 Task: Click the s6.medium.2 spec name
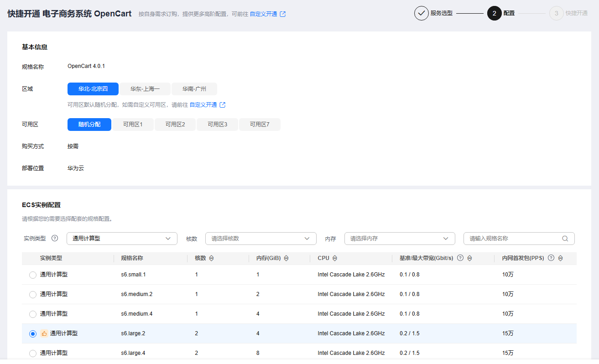click(x=137, y=294)
